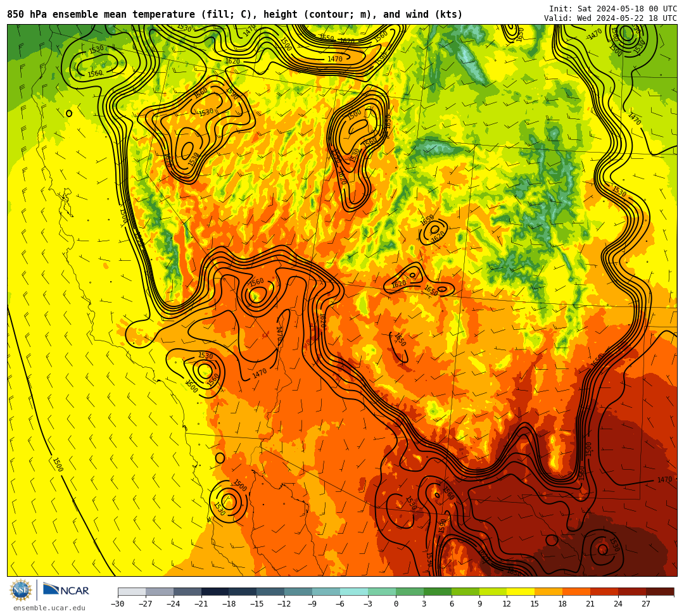Pick the green segment between 0 and 3

[410, 591]
